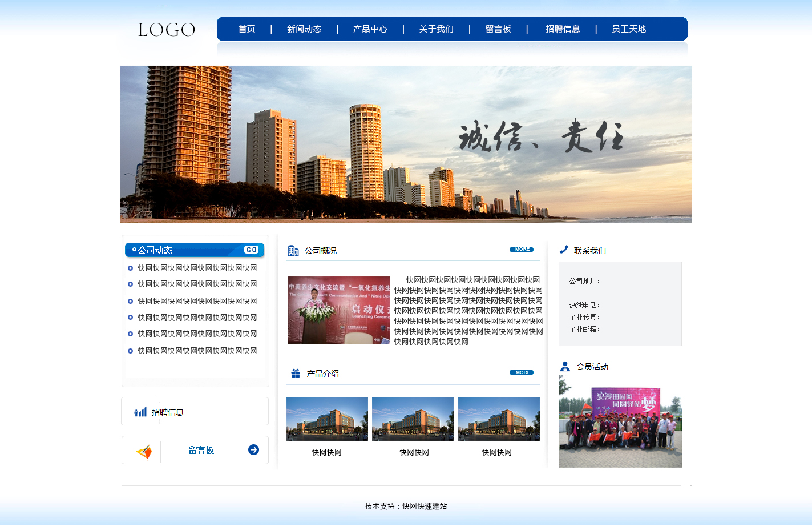Open 新闻动态 in the navigation bar
Image resolution: width=812 pixels, height=526 pixels.
point(304,29)
